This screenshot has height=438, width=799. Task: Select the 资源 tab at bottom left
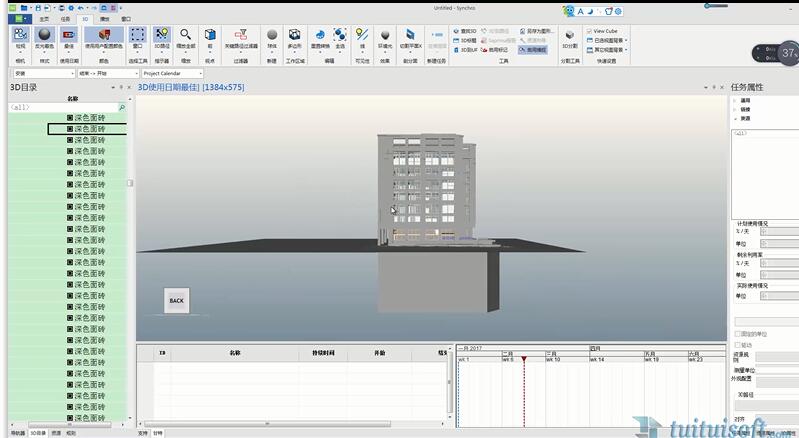click(x=56, y=433)
